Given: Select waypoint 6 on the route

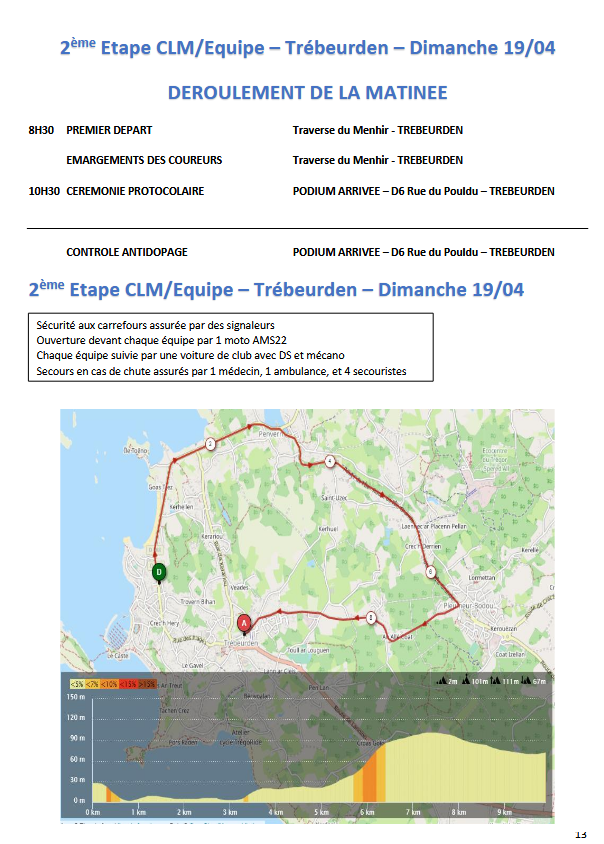Looking at the screenshot, I should pos(430,572).
